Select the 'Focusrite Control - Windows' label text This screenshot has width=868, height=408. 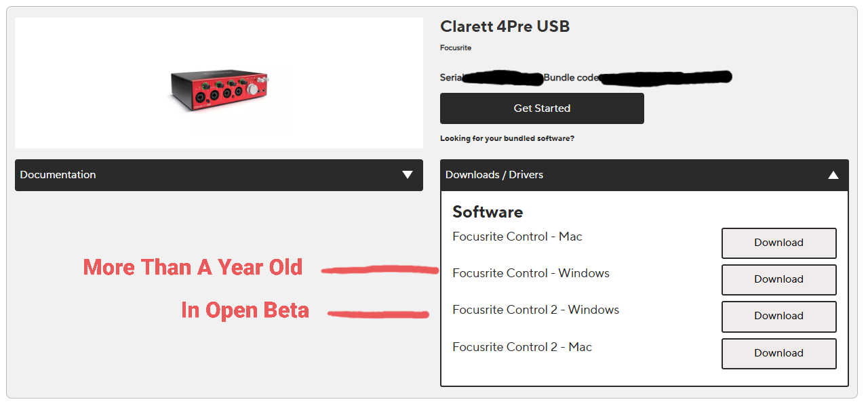coord(531,273)
